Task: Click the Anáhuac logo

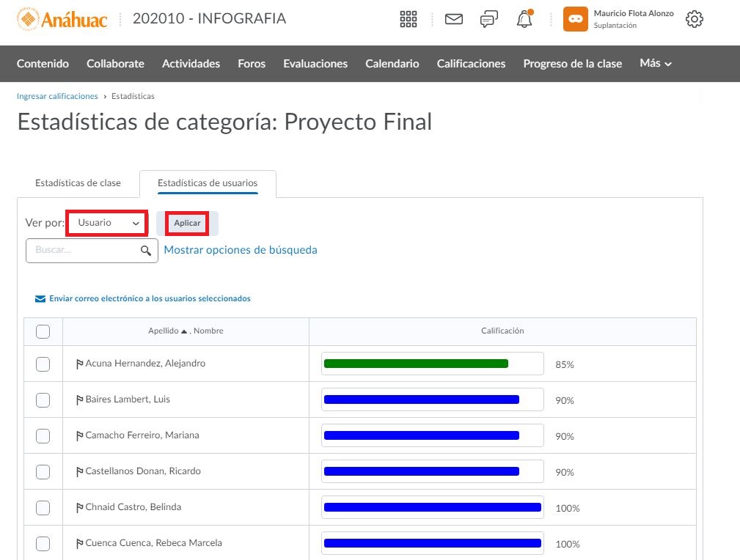Action: pyautogui.click(x=62, y=20)
